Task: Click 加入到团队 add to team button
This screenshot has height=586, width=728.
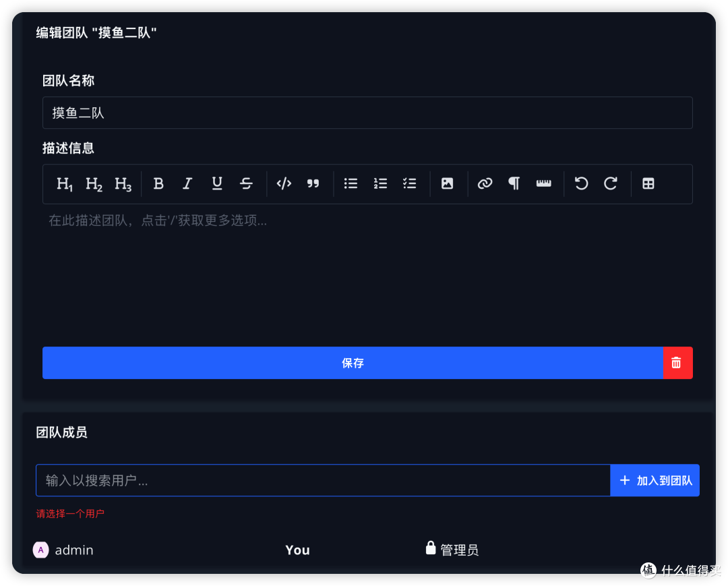Action: click(655, 480)
